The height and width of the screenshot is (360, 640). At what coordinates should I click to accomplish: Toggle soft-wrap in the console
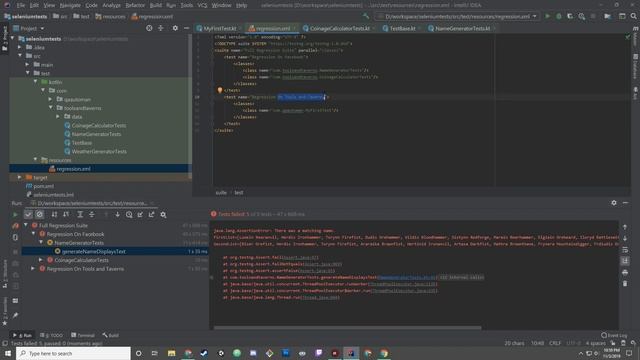pyautogui.click(x=625, y=249)
